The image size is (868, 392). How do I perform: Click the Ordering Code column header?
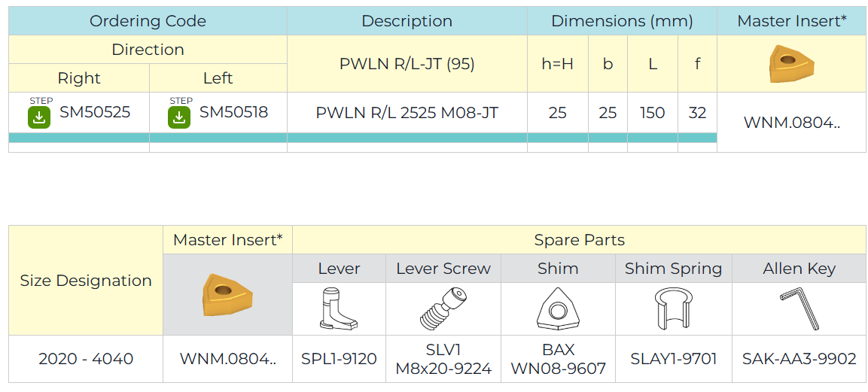click(x=148, y=21)
